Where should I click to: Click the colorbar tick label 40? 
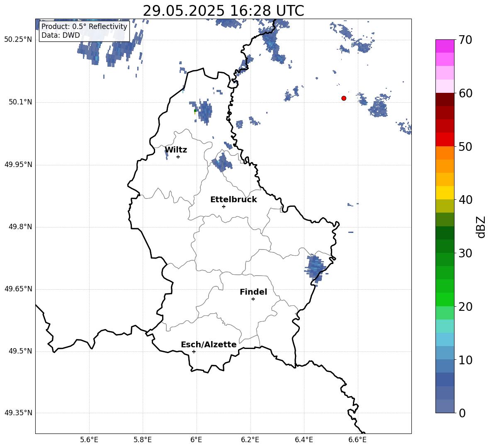coord(466,200)
